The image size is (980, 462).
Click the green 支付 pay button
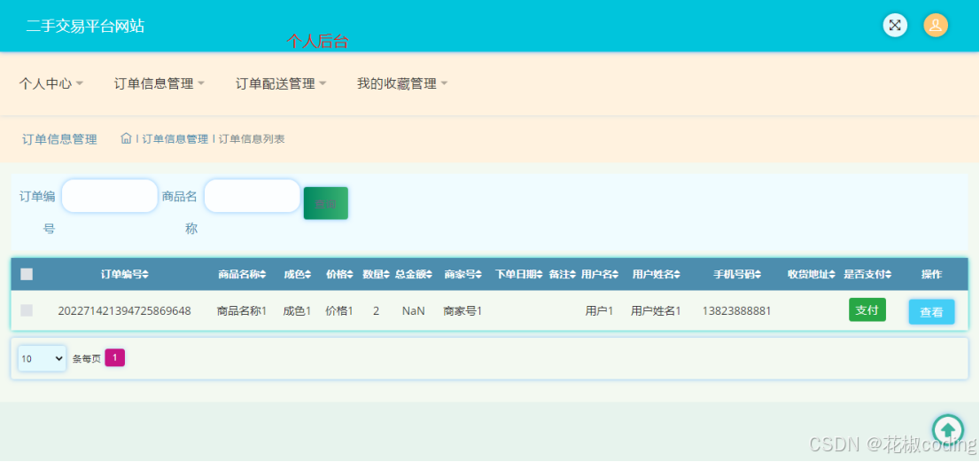coord(867,310)
